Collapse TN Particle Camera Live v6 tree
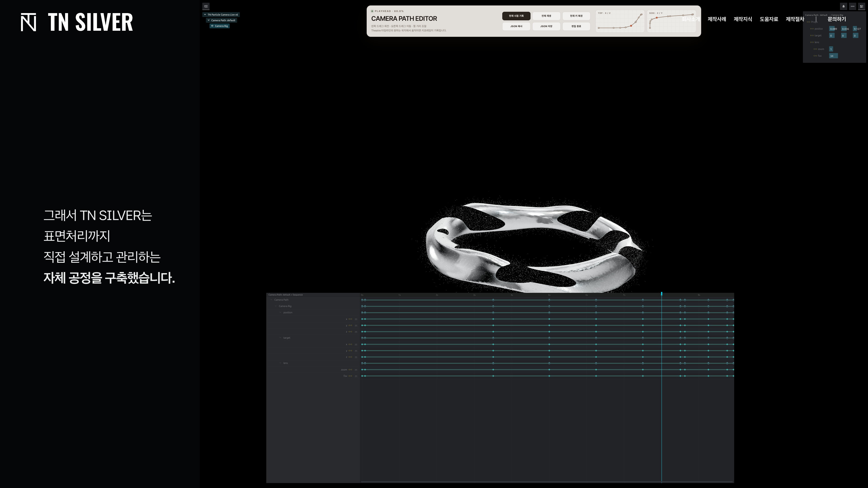This screenshot has width=868, height=488. tap(205, 14)
